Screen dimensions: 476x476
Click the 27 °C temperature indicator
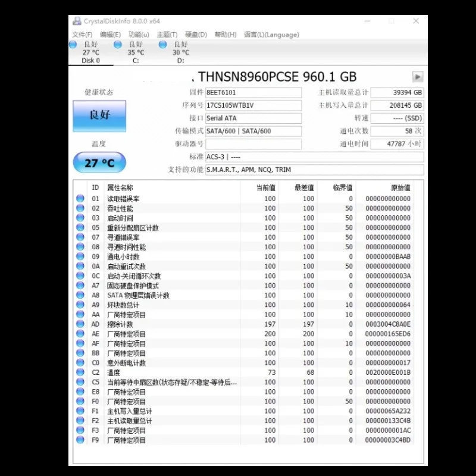[x=99, y=162]
